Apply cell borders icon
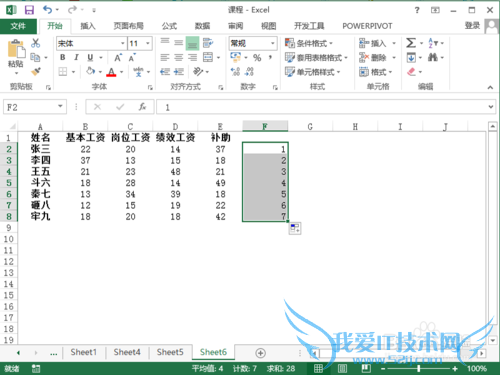Image resolution: width=500 pixels, height=375 pixels. tap(63, 71)
